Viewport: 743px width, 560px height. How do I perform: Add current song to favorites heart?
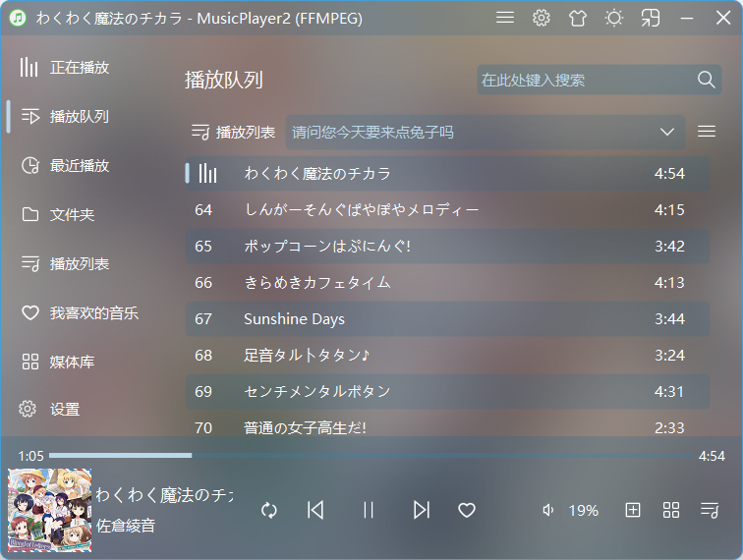tap(467, 510)
